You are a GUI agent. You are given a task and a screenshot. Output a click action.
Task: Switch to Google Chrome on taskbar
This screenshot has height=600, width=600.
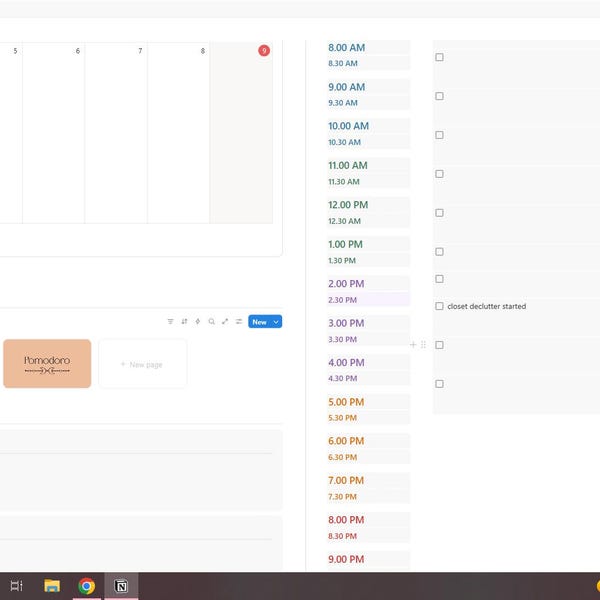coord(86,586)
